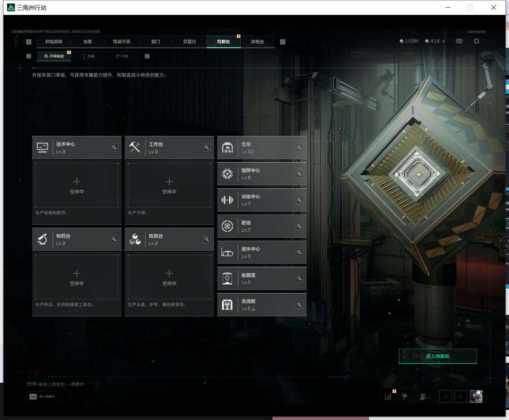509x420 pixels.
Task: Click the 防具台 cubes icon
Action: (135, 239)
